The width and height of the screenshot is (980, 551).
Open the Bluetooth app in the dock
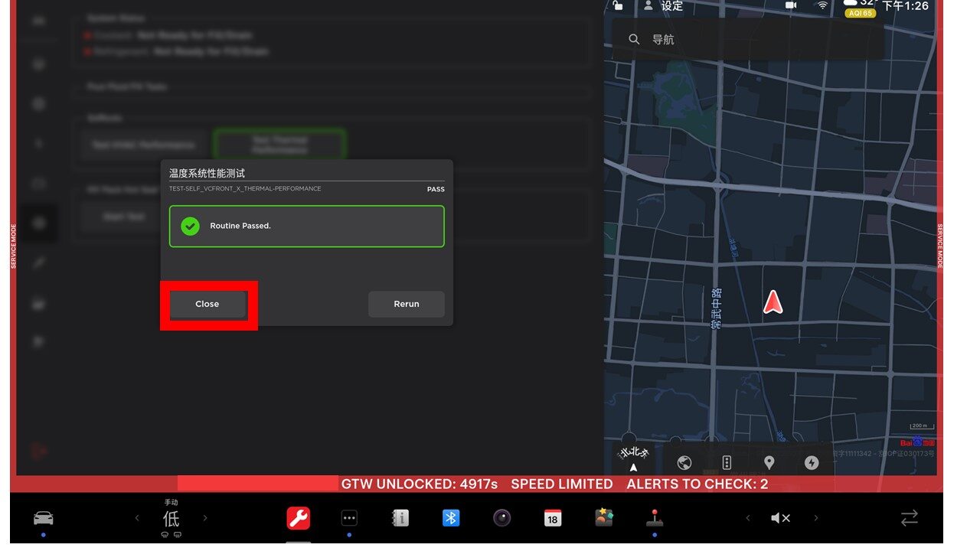451,518
